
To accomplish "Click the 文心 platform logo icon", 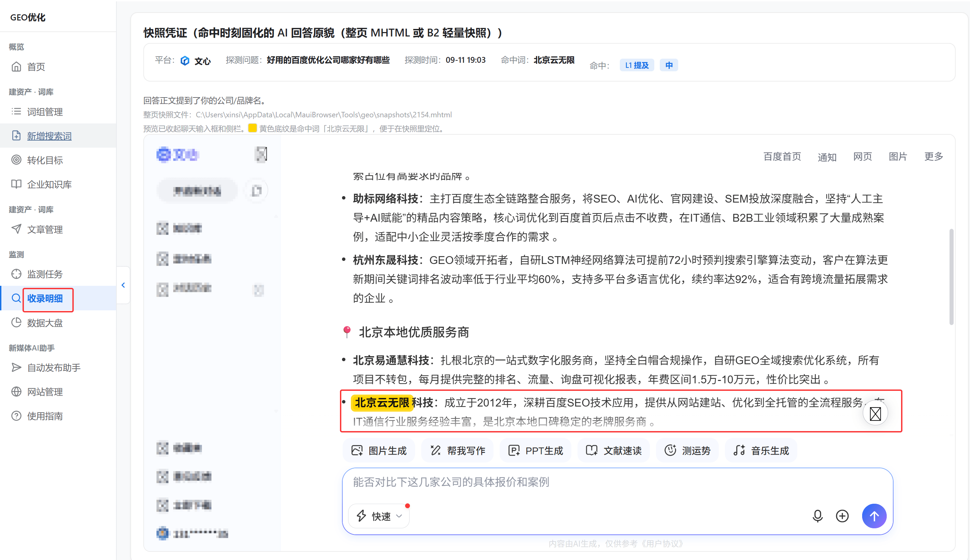I will point(185,61).
